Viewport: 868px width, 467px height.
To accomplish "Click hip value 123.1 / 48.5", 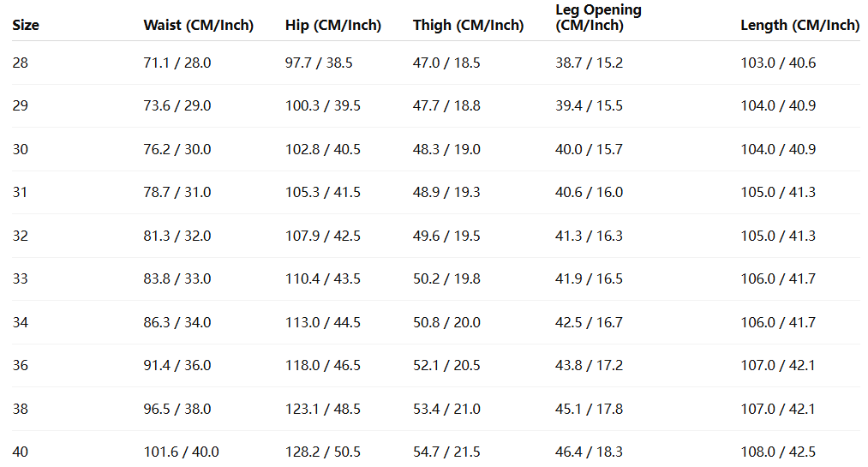I will [322, 409].
